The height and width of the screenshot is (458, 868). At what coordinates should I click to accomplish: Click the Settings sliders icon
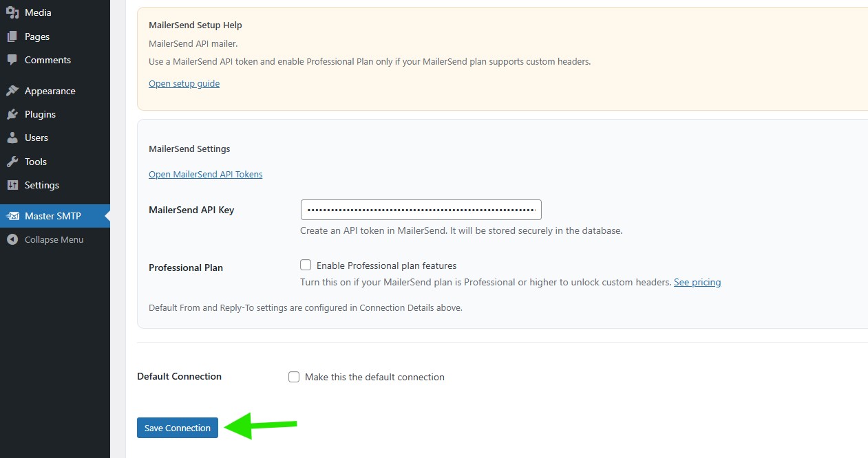(12, 185)
